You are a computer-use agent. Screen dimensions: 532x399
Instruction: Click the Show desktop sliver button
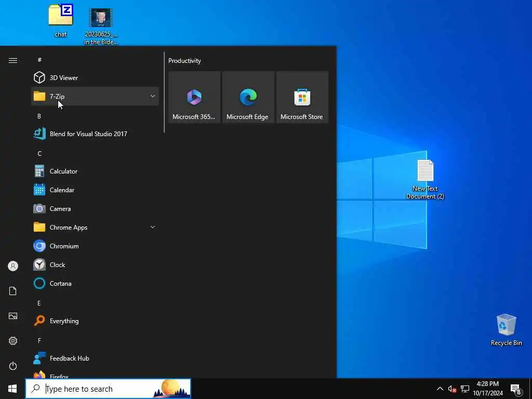[x=530, y=389]
